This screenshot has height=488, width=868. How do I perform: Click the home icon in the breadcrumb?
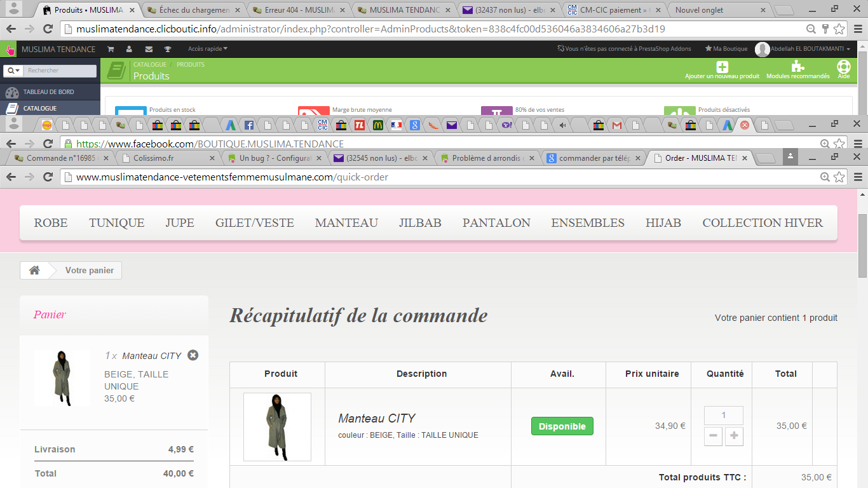[x=34, y=270]
